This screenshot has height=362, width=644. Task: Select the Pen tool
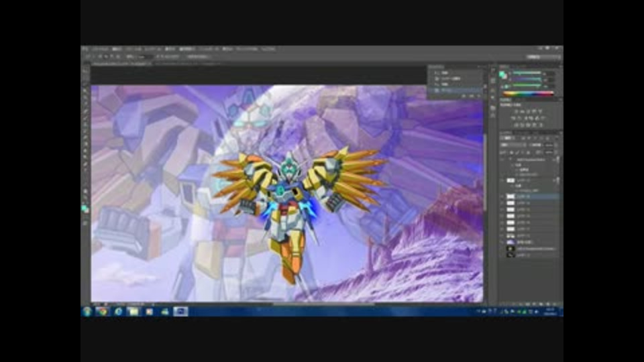(x=85, y=164)
